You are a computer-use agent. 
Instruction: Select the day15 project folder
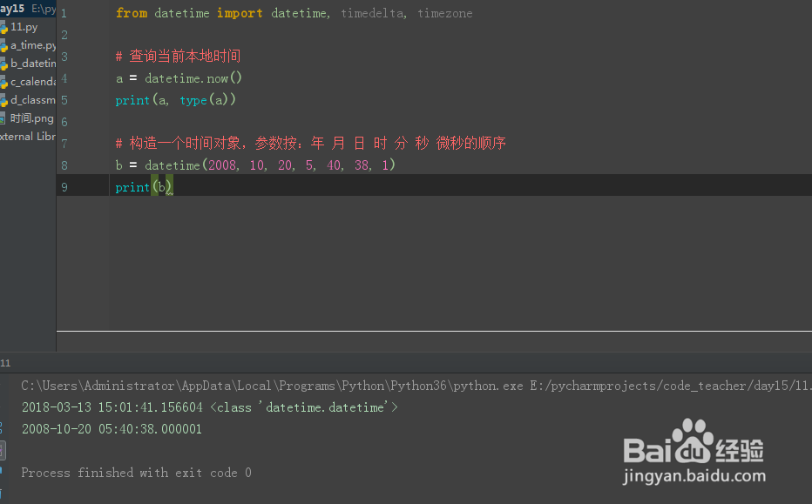click(x=12, y=9)
